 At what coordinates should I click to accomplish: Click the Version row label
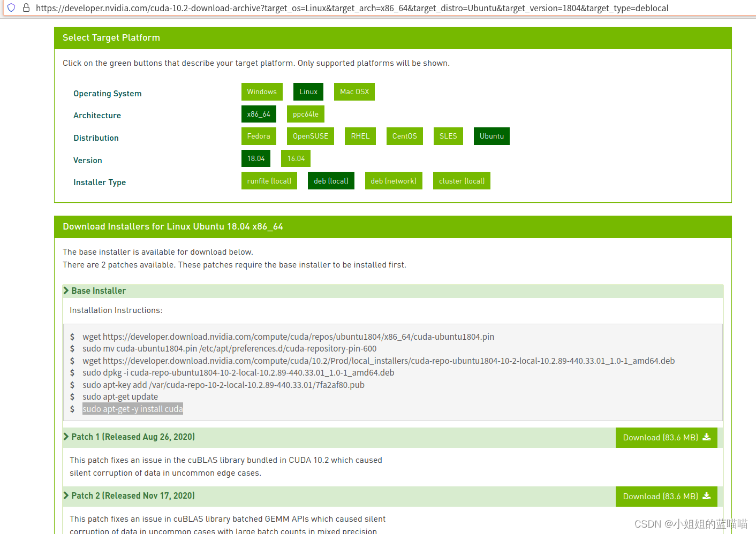point(88,161)
